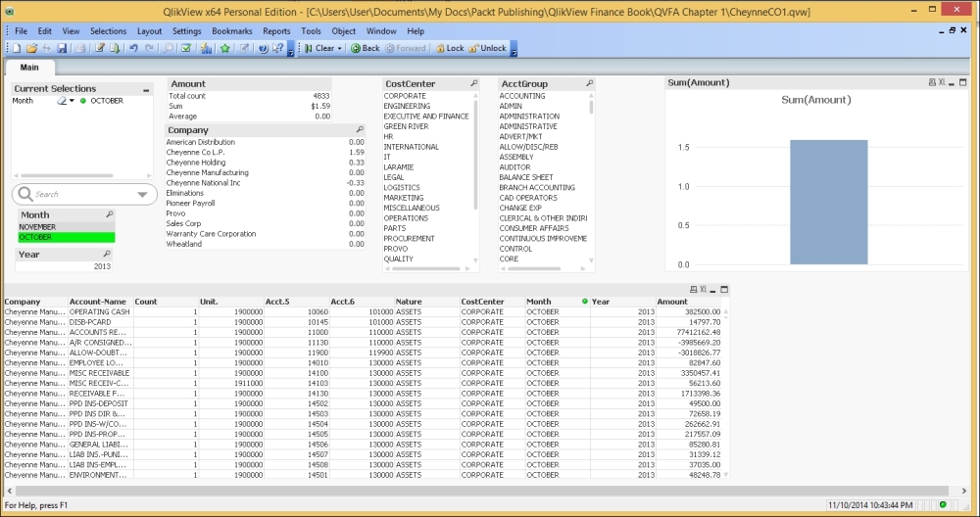Open the standard toolbar options dropdown
The width and height of the screenshot is (980, 517).
tap(291, 49)
